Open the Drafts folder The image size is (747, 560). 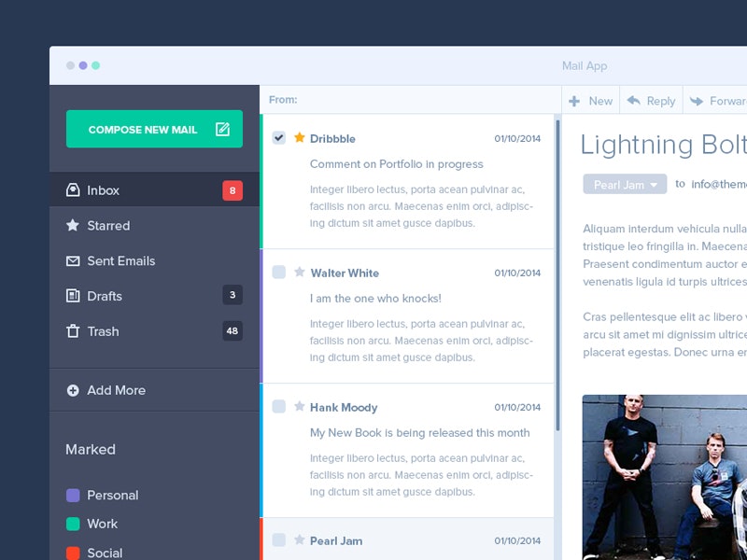(x=154, y=296)
